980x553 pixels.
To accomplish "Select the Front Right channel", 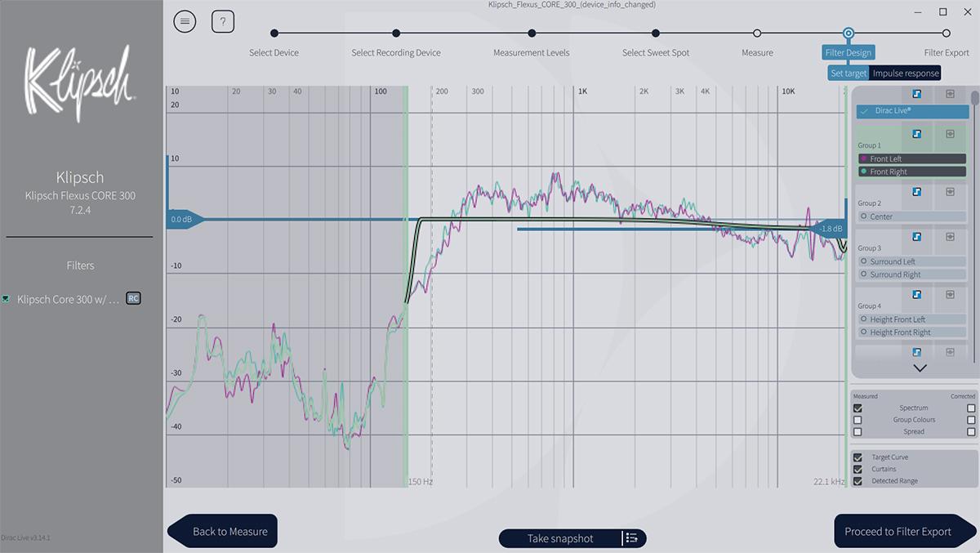I will pyautogui.click(x=911, y=172).
